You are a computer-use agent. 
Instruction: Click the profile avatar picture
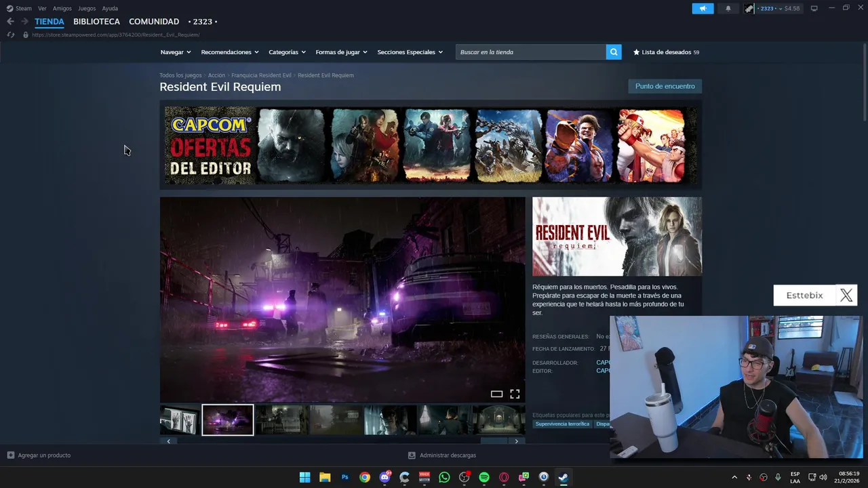click(x=749, y=8)
